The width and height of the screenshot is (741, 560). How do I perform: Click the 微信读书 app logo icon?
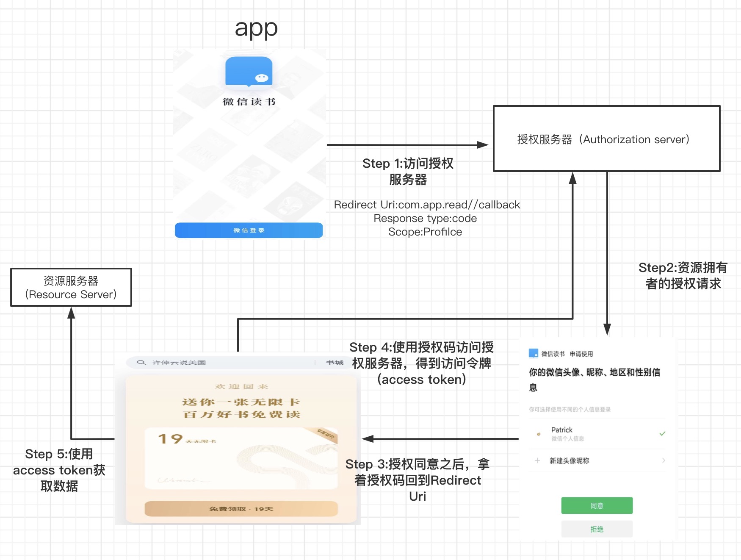(249, 72)
